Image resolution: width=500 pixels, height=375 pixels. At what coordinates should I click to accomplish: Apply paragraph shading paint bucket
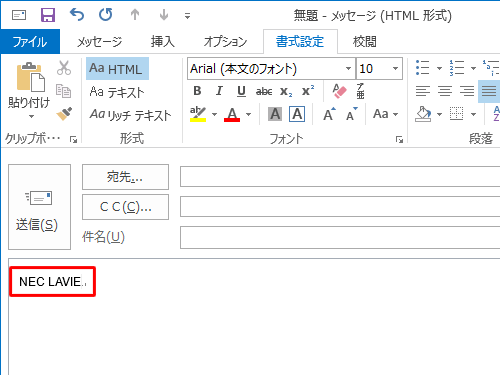(x=423, y=114)
